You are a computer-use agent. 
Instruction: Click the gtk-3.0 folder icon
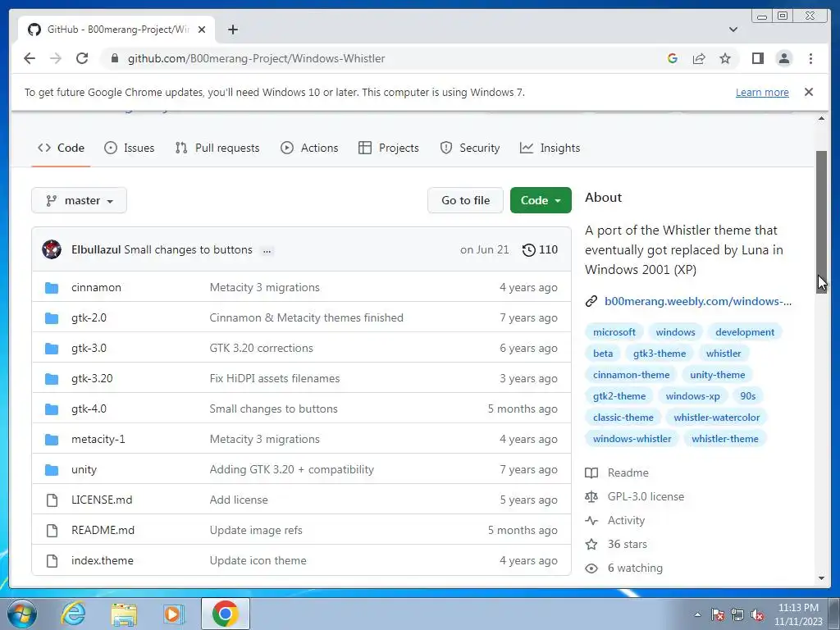[52, 348]
